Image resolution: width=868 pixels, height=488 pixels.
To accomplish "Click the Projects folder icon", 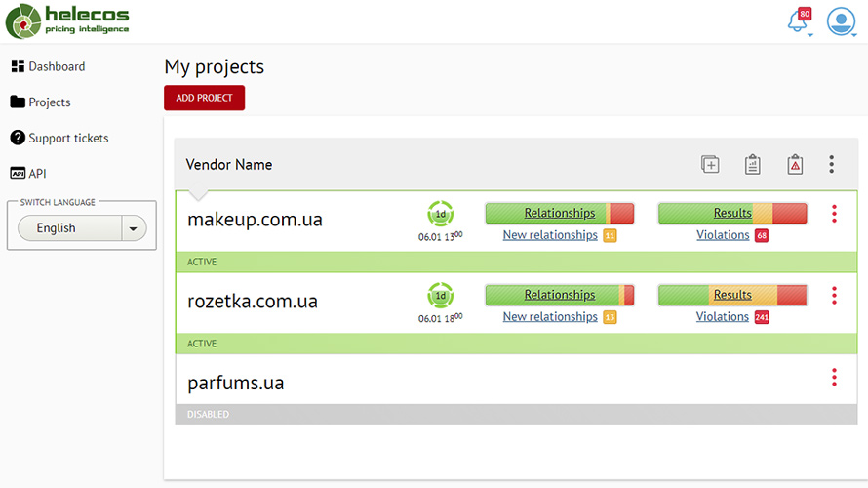I will [x=18, y=102].
